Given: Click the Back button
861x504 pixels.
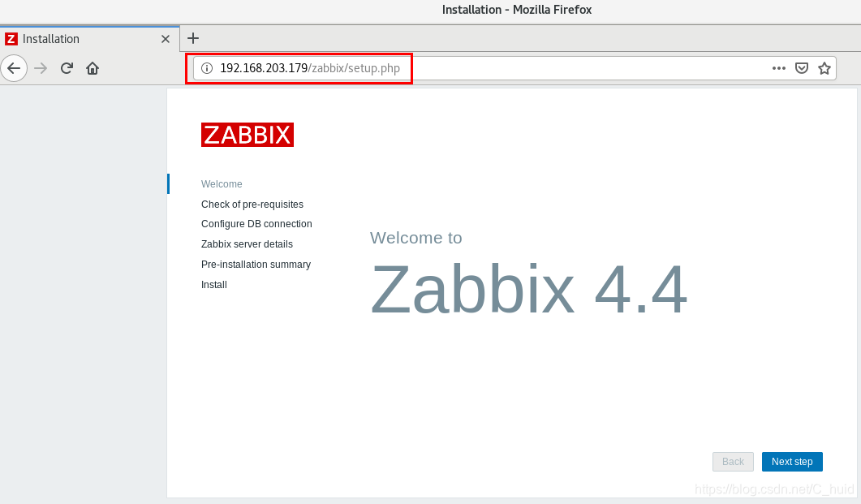Looking at the screenshot, I should (733, 462).
